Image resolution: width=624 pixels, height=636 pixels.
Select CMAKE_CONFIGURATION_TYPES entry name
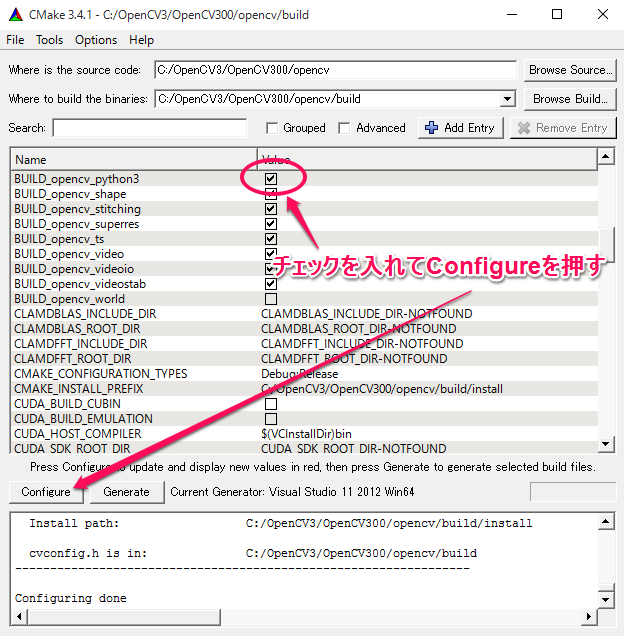pyautogui.click(x=101, y=374)
